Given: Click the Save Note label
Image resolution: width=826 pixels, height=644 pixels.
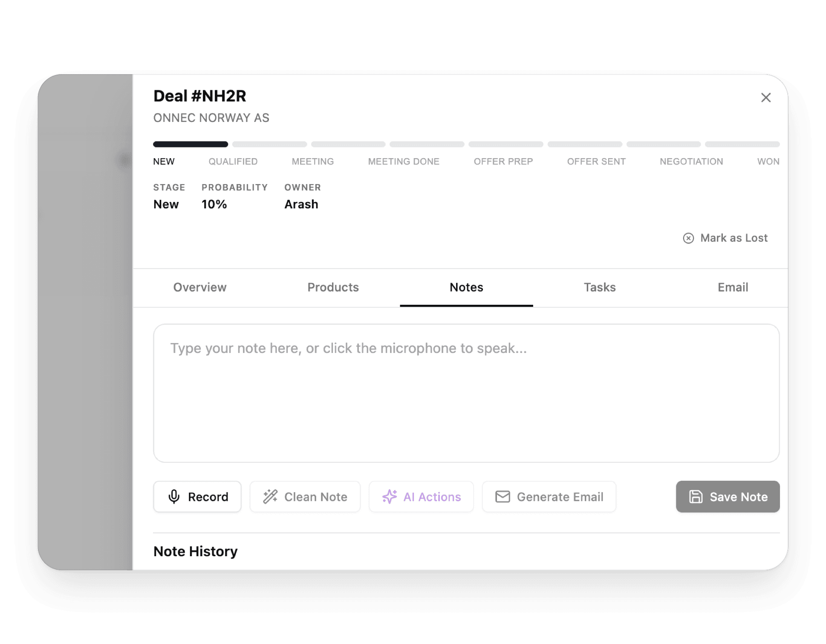Looking at the screenshot, I should [739, 497].
